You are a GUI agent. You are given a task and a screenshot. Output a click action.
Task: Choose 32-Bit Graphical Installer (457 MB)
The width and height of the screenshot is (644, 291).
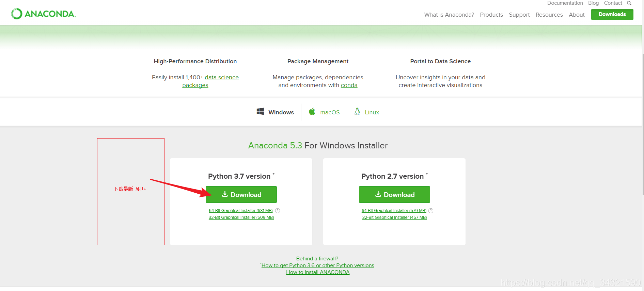click(x=394, y=217)
